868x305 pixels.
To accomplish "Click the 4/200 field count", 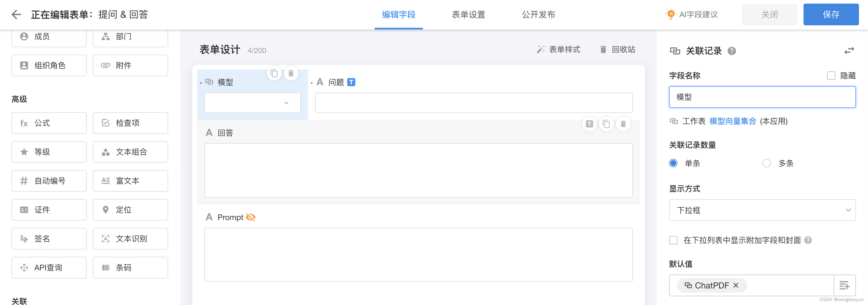I will coord(257,51).
